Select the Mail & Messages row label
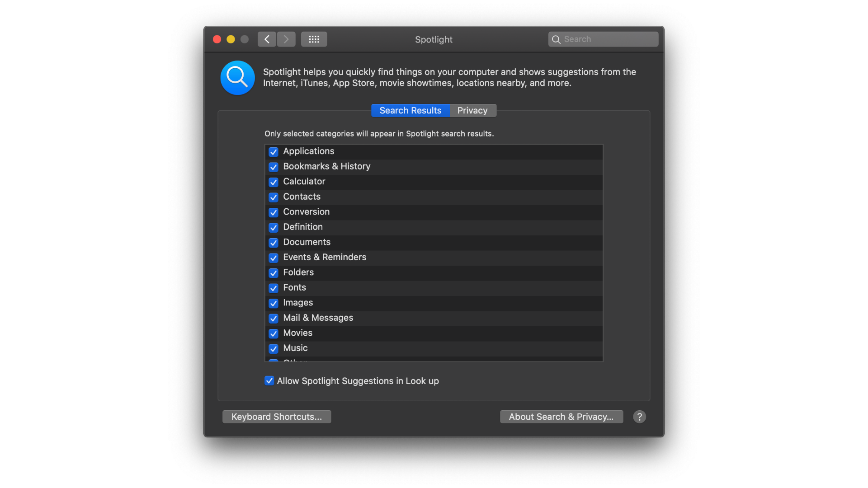The height and width of the screenshot is (488, 868). coord(318,318)
